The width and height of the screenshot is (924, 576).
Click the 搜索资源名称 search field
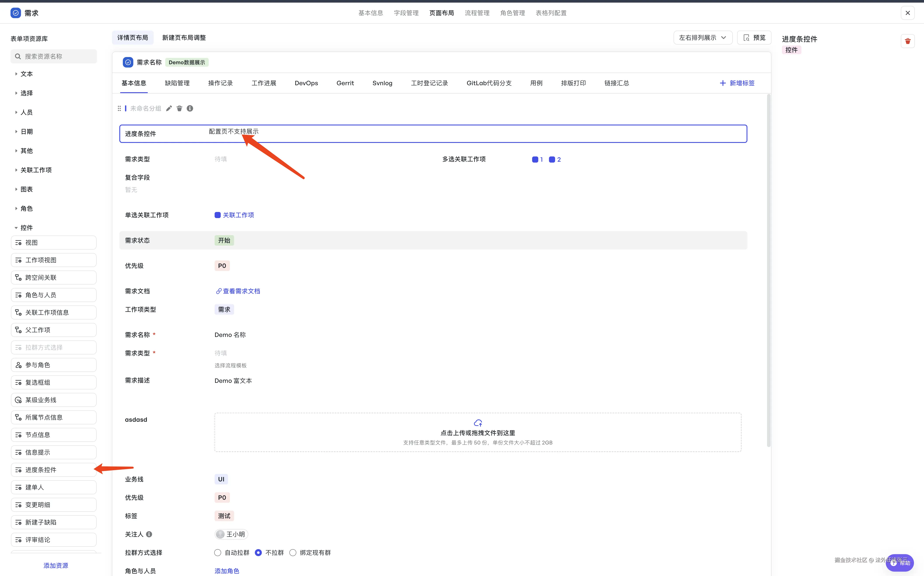[x=54, y=56]
